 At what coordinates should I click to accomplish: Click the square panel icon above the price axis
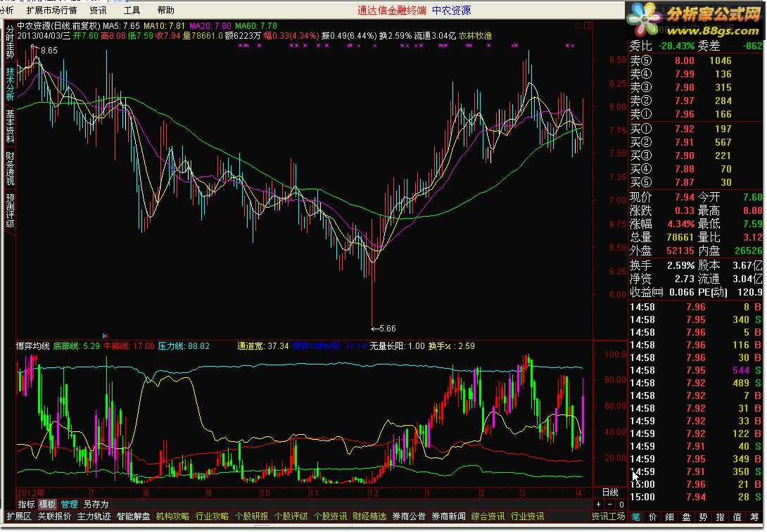[588, 25]
